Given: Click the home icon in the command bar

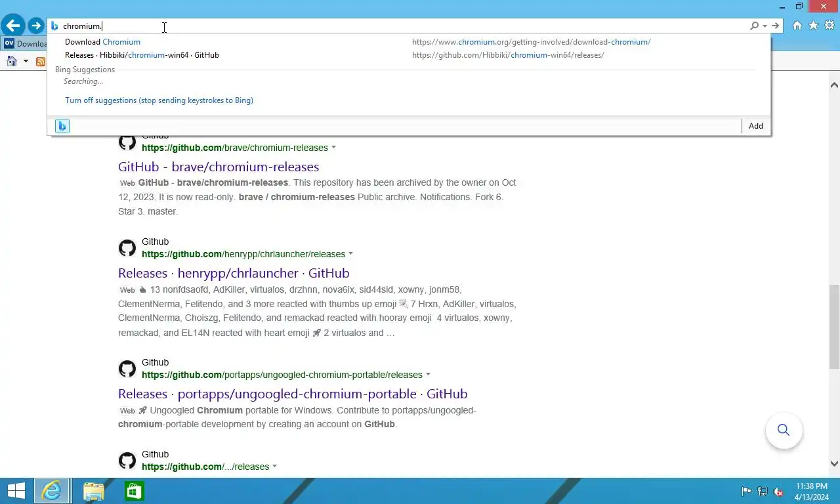Looking at the screenshot, I should click(x=11, y=61).
